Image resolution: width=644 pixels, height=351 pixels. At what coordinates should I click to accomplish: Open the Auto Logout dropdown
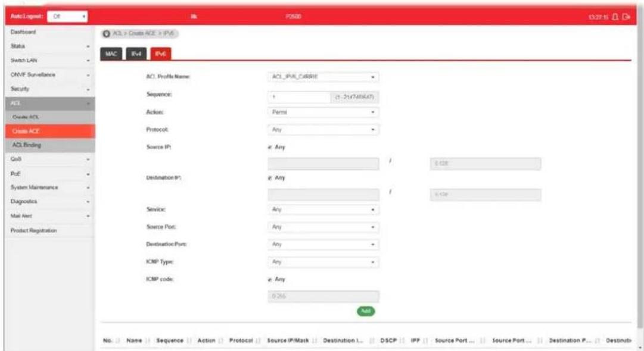pyautogui.click(x=67, y=17)
